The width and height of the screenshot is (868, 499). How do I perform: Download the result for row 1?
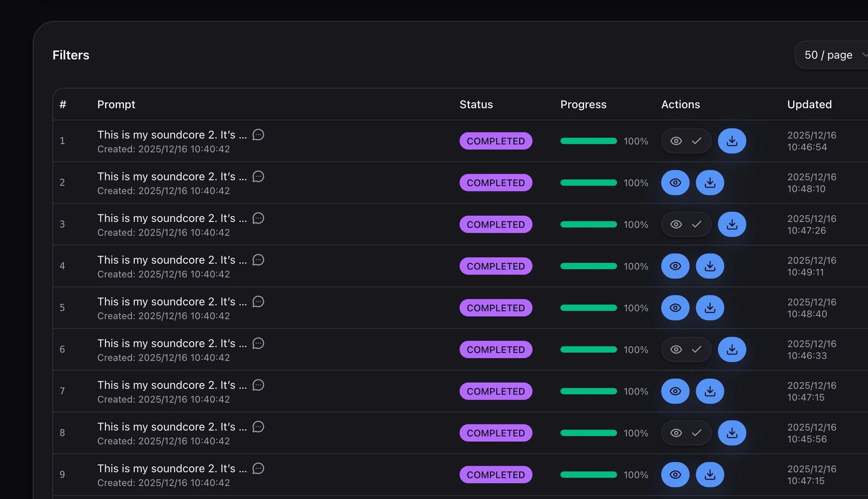pos(732,141)
